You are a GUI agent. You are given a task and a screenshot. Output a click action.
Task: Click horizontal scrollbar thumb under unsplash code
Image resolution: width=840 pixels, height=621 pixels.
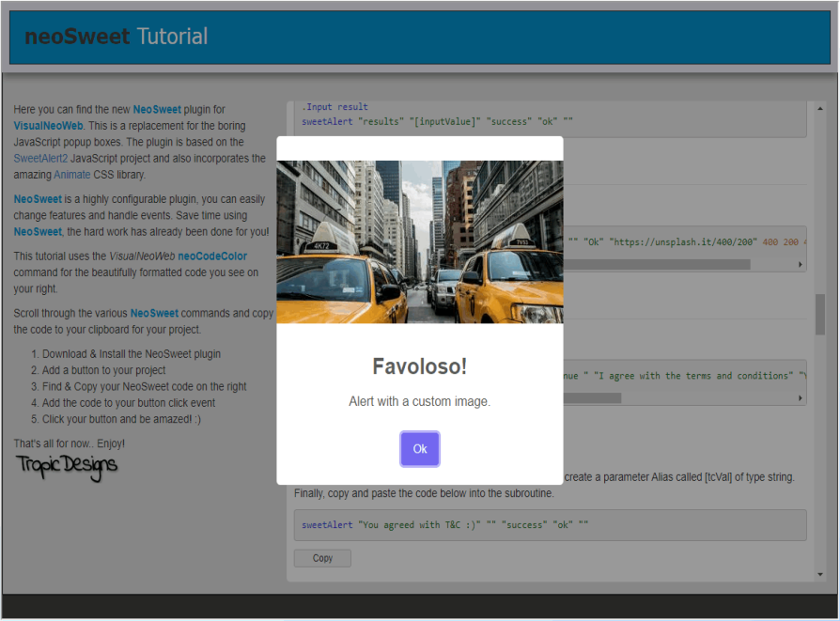tap(658, 265)
